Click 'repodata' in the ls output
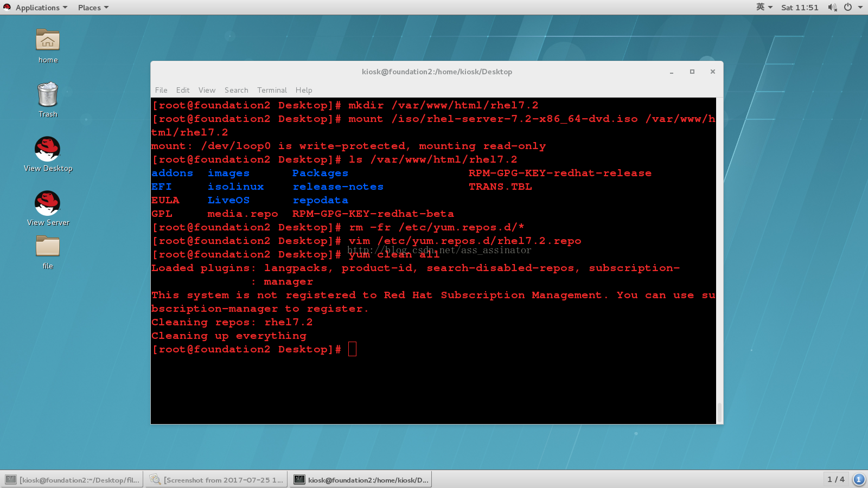Screen dimensions: 868x488 320,200
